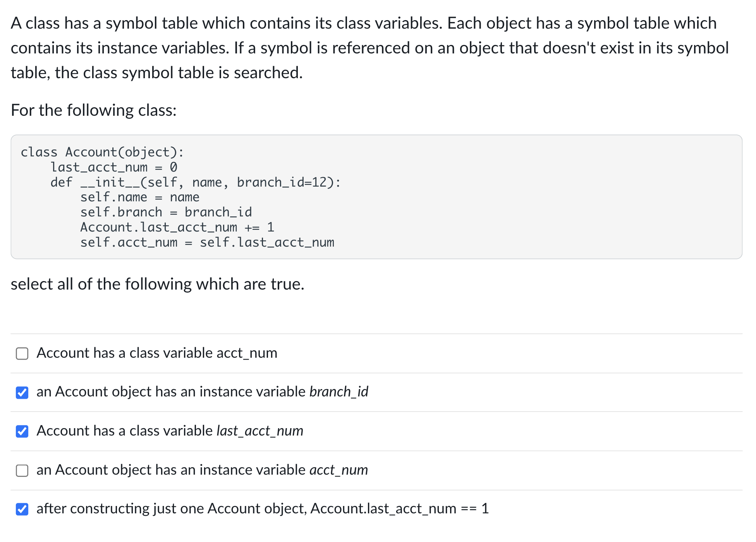Click the "select all of the following" text
This screenshot has width=756, height=542.
click(x=157, y=284)
